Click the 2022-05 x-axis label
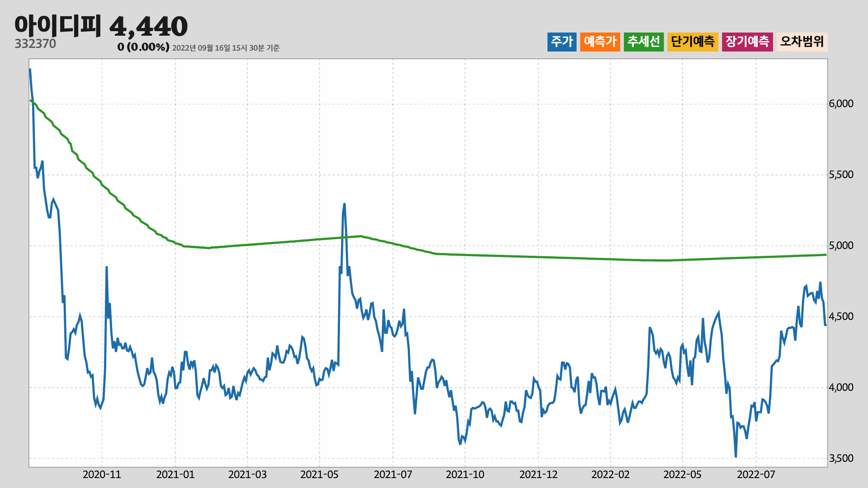Image resolution: width=868 pixels, height=488 pixels. tap(682, 475)
